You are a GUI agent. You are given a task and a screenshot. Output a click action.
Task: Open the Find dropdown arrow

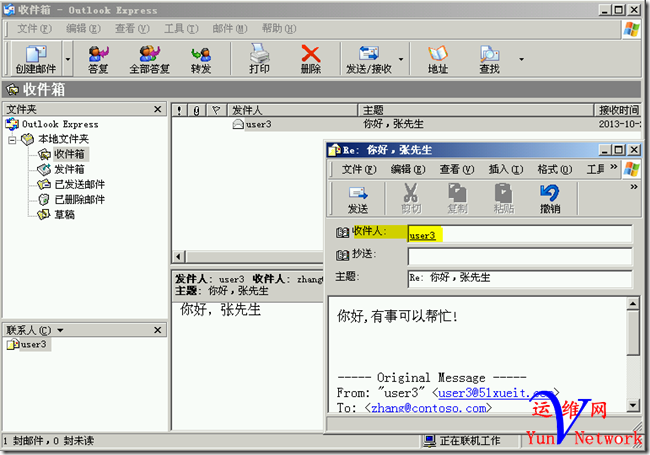(x=521, y=59)
